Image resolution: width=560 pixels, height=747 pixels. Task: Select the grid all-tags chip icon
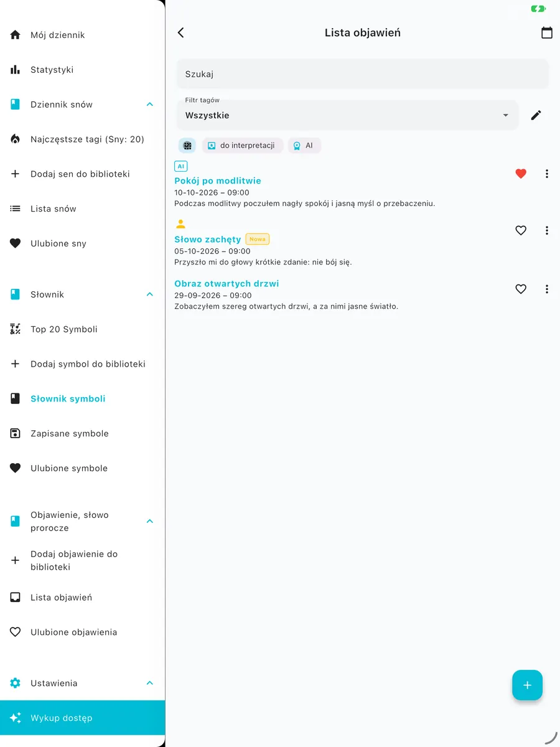pos(187,146)
